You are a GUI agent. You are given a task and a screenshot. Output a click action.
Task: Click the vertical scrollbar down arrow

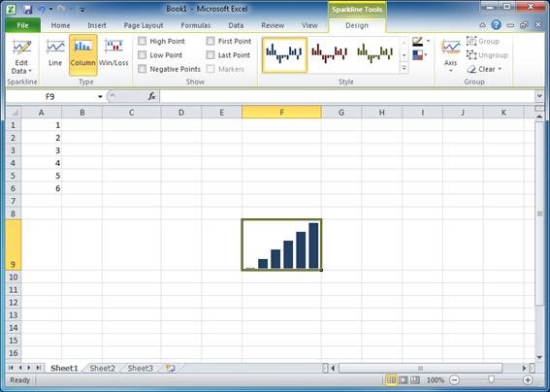[x=539, y=357]
